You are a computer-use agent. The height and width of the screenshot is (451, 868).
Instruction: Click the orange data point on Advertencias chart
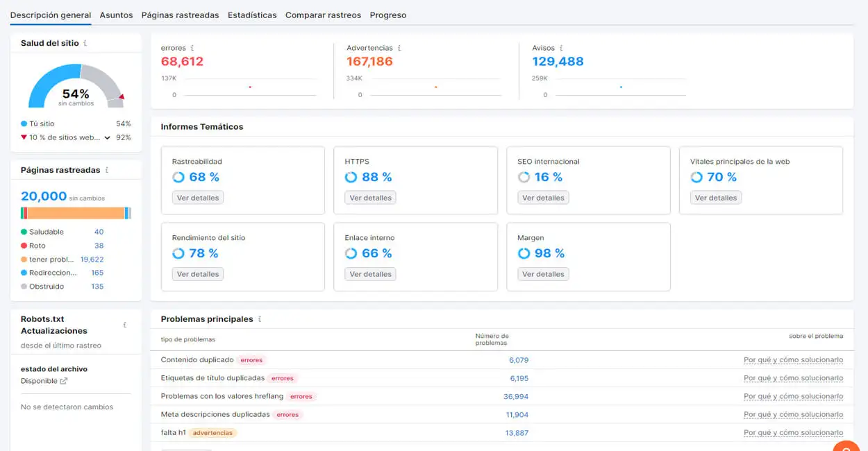435,87
